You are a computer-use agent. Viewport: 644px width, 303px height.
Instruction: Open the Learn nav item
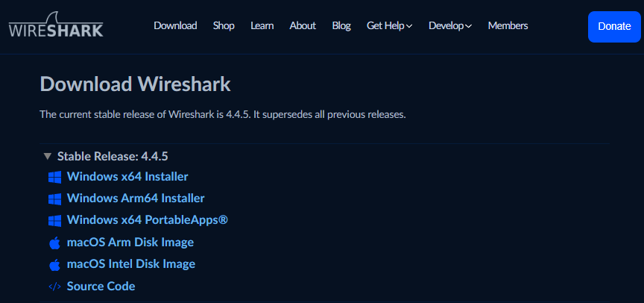[262, 26]
